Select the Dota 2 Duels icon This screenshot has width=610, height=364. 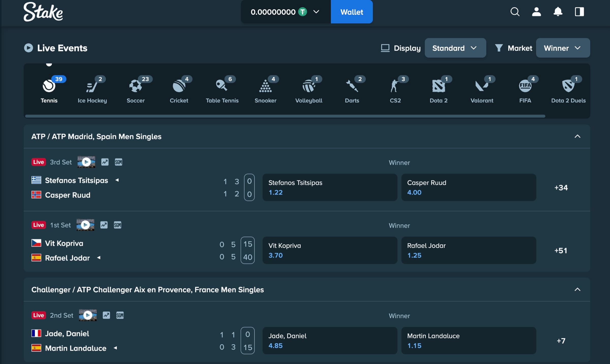(568, 86)
